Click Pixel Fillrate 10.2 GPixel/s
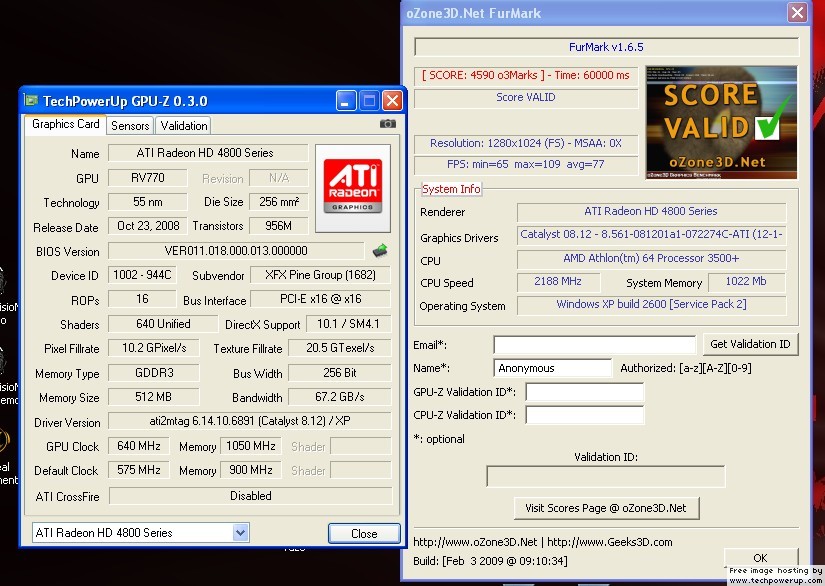The image size is (825, 586). pos(154,348)
